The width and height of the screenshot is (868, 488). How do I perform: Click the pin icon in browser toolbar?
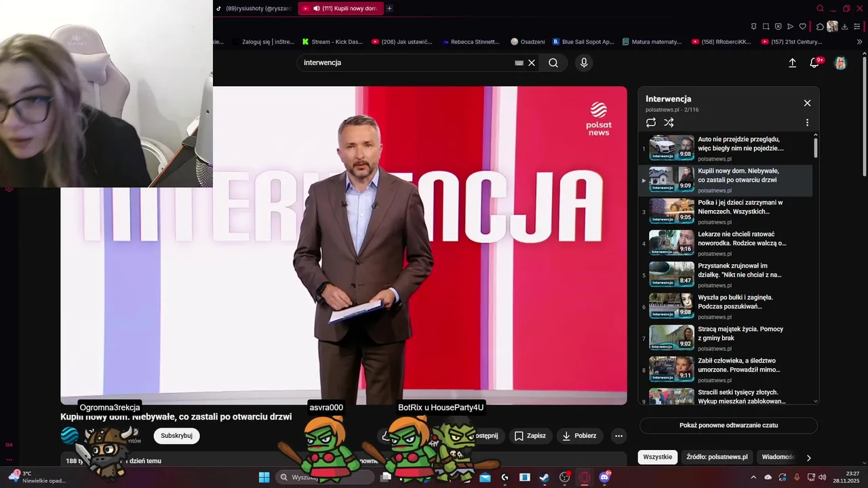[x=753, y=26]
